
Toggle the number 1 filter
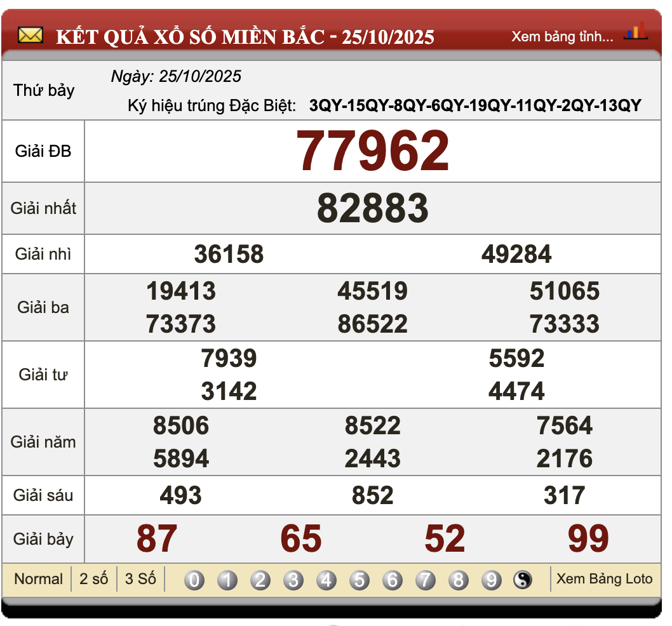coord(226,579)
